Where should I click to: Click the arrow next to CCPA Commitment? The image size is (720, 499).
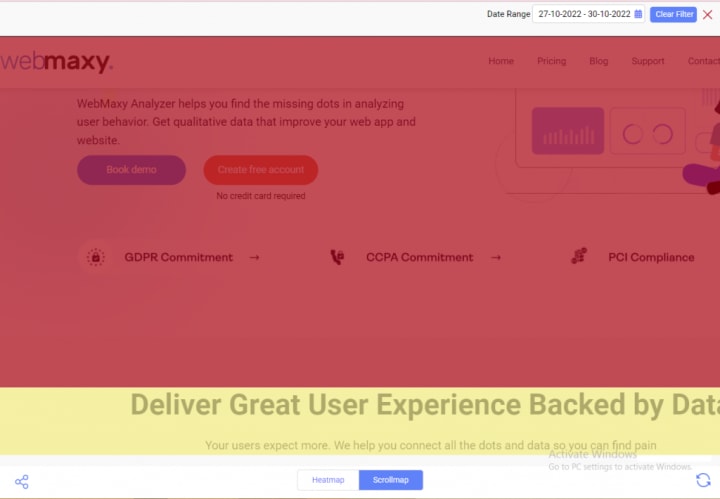tap(495, 258)
